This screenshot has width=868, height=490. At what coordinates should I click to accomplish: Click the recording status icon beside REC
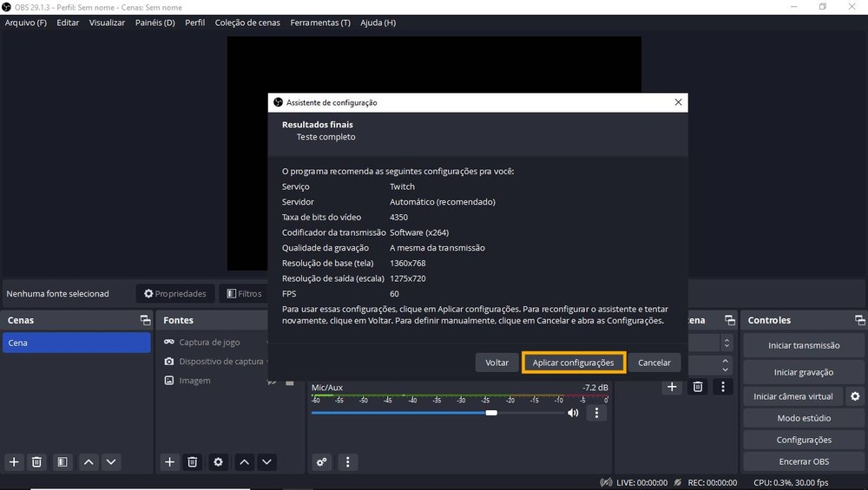click(x=678, y=482)
